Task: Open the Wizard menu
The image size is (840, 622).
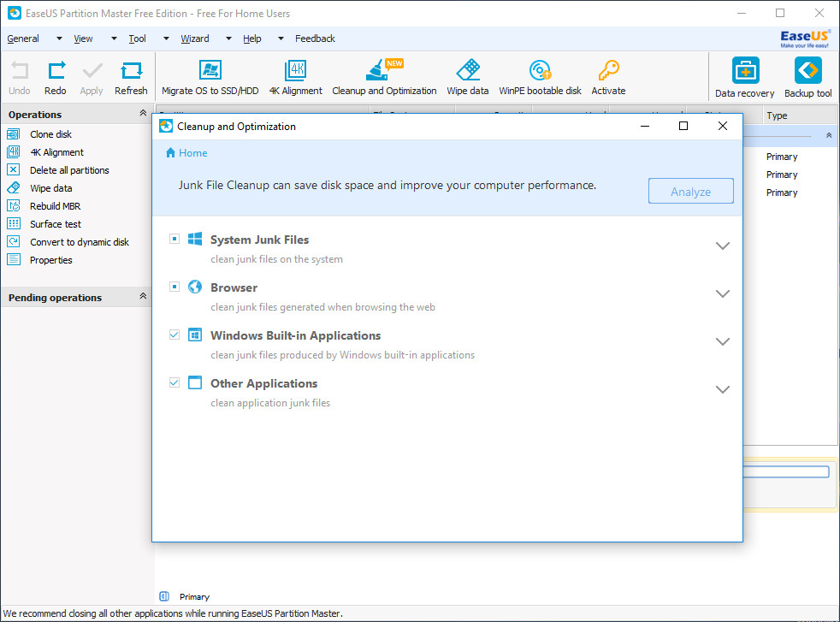Action: (x=195, y=39)
